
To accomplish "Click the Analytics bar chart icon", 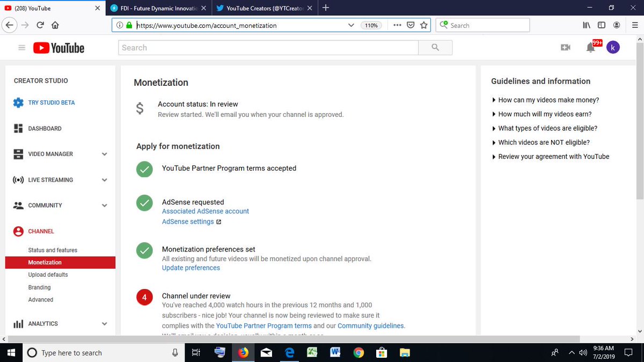I will 18,324.
